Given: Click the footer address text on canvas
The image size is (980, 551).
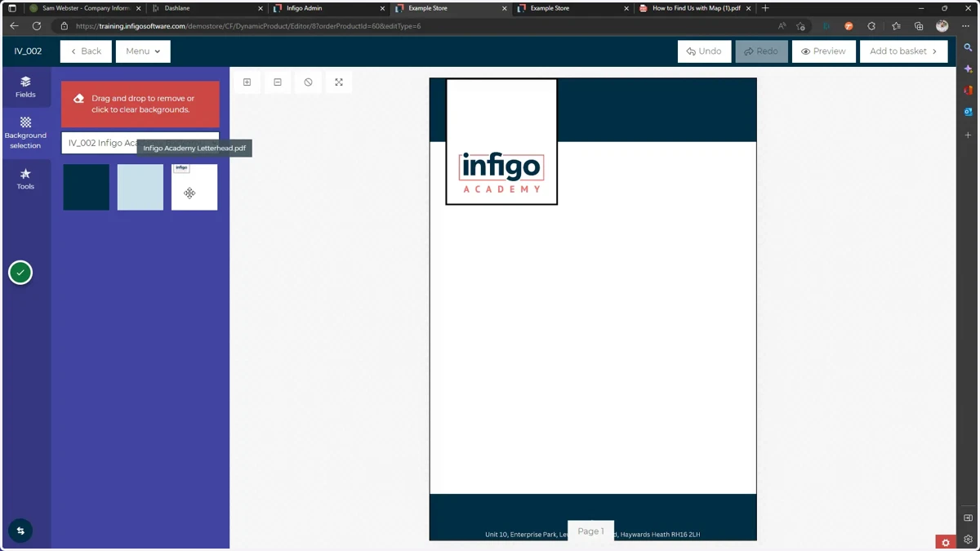Looking at the screenshot, I should click(x=592, y=535).
